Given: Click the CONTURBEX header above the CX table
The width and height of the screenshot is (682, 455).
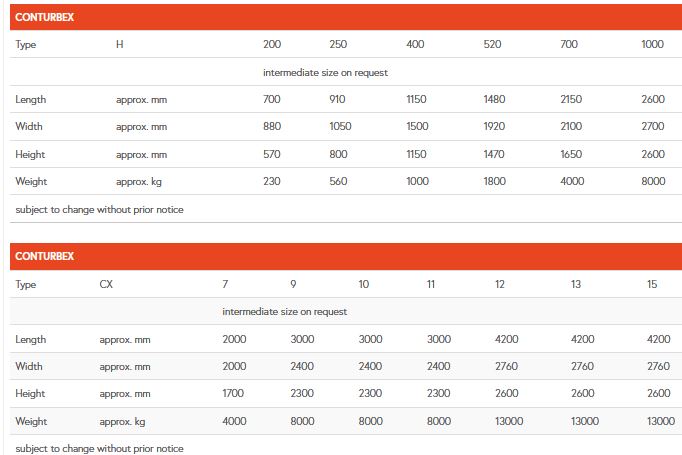Looking at the screenshot, I should pyautogui.click(x=45, y=256).
